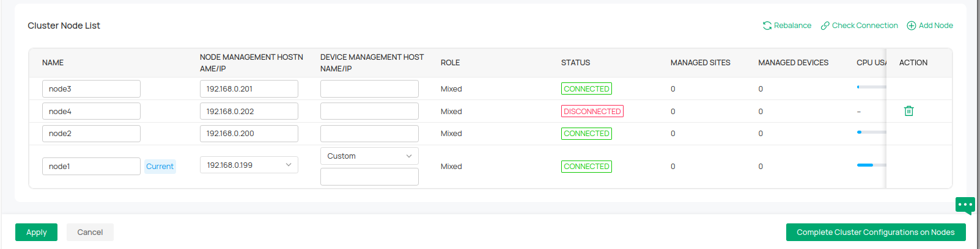Open the green chat support bubble

[965, 205]
